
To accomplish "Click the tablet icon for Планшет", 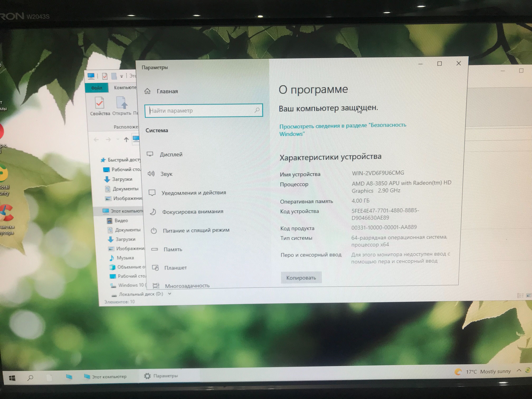I will pos(155,268).
